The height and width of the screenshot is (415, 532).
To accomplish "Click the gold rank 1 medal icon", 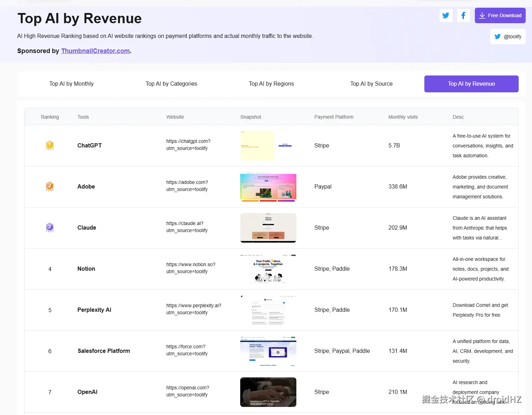I will [x=50, y=145].
